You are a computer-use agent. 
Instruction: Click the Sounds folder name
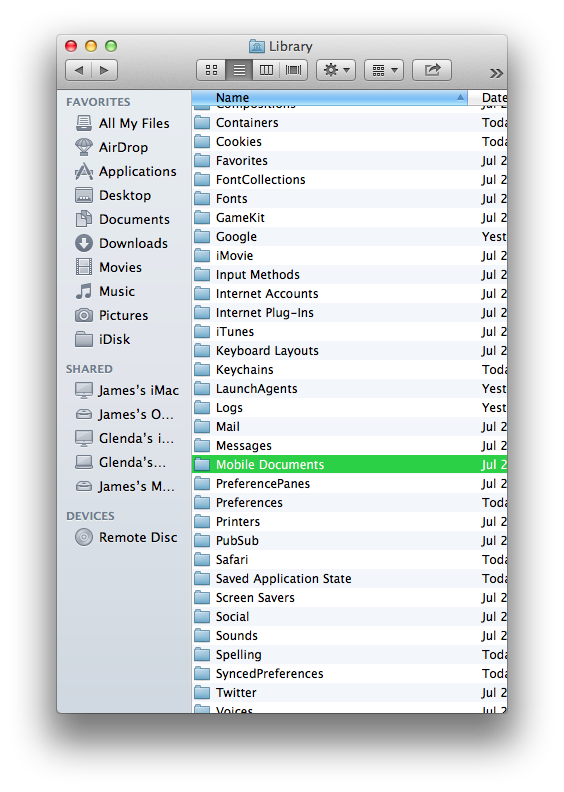pos(236,636)
